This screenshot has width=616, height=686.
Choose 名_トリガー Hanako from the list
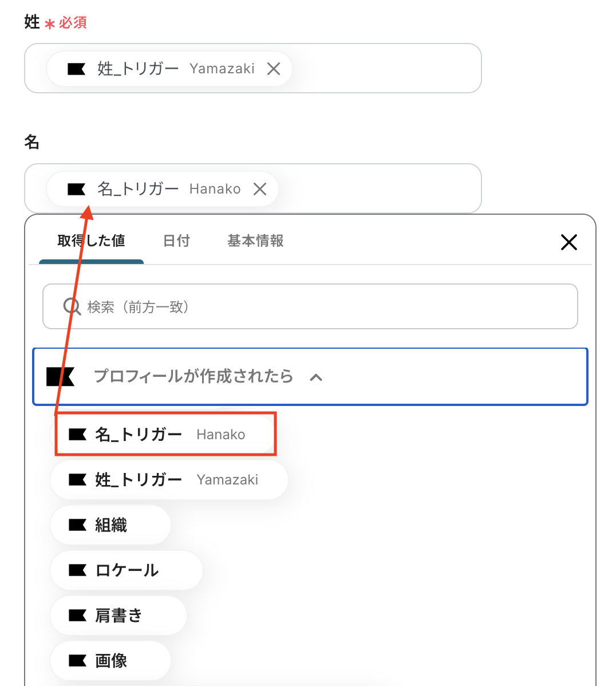(x=166, y=435)
